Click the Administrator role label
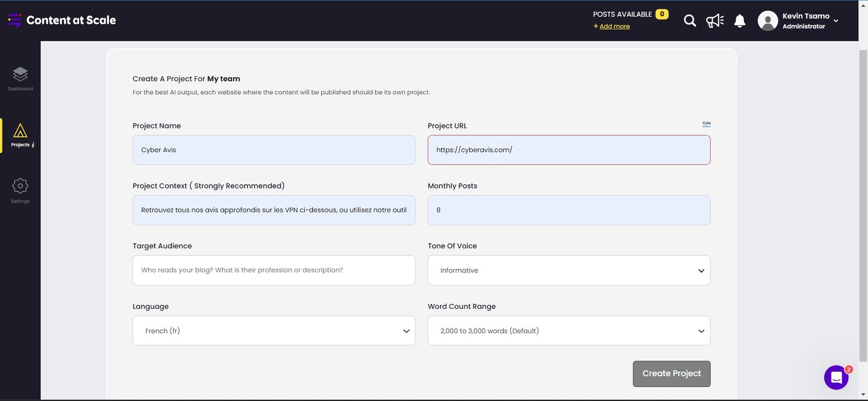Screen dimensions: 868x401 [x=803, y=26]
